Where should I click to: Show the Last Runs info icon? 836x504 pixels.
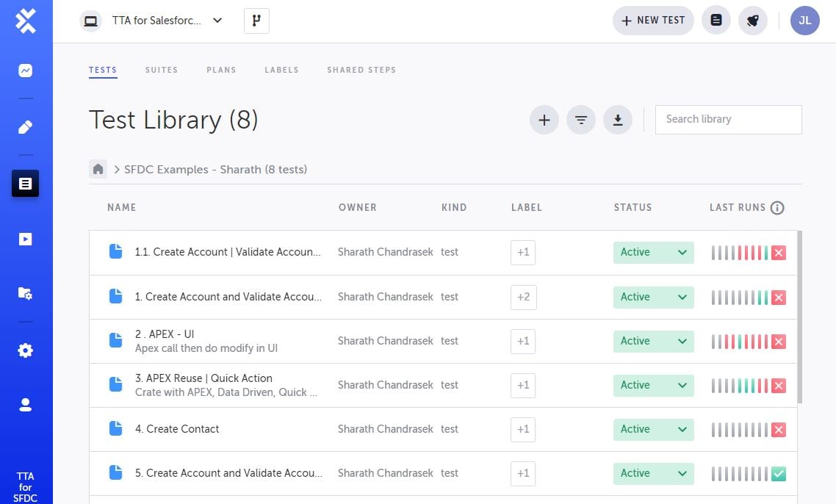(x=777, y=208)
